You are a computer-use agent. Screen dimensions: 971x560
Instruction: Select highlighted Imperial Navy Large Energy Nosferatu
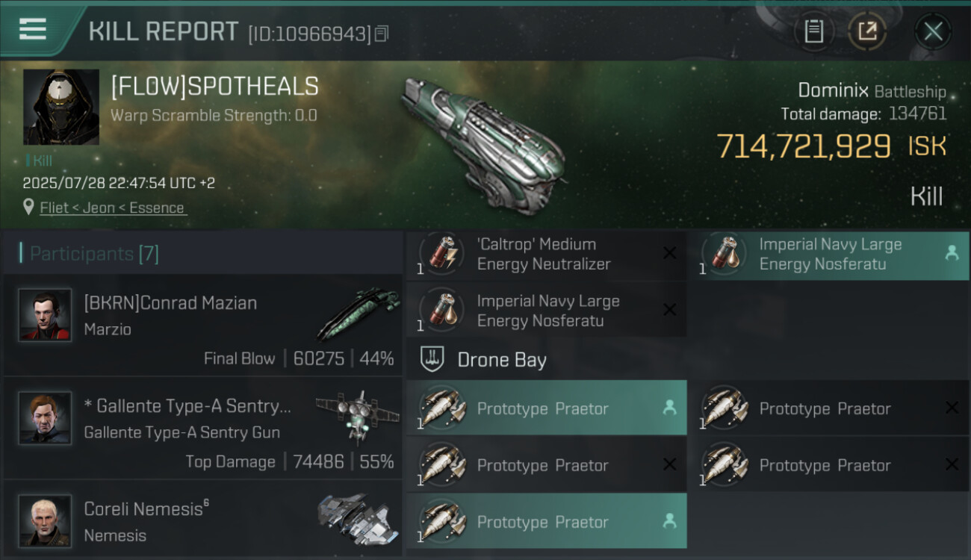[829, 255]
